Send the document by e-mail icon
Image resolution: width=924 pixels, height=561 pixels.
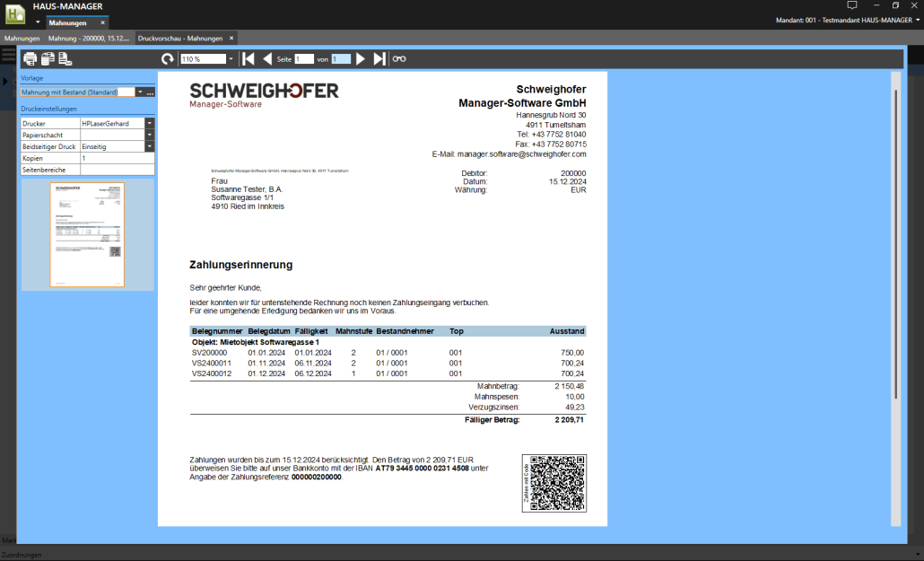pos(65,59)
